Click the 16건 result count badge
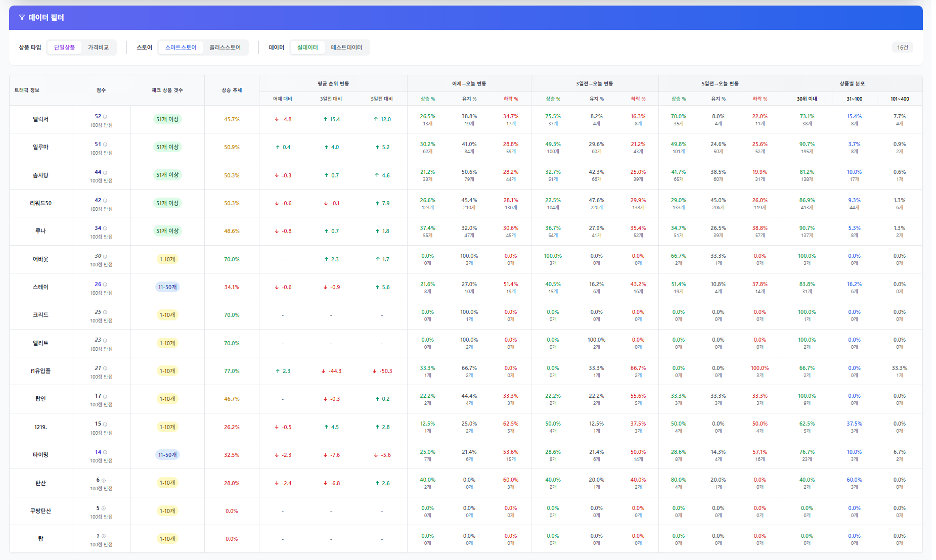The image size is (936, 560). click(903, 48)
